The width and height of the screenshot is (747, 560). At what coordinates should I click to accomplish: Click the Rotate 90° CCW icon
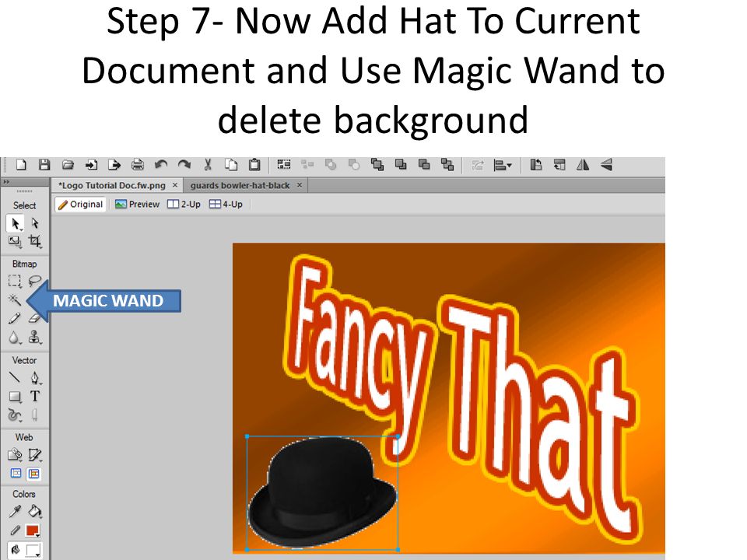(536, 165)
